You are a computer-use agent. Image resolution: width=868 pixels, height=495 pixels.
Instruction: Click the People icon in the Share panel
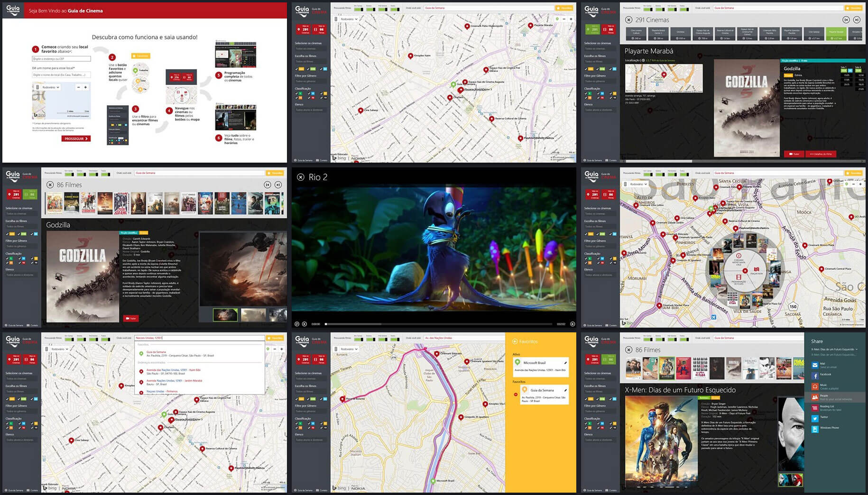815,397
